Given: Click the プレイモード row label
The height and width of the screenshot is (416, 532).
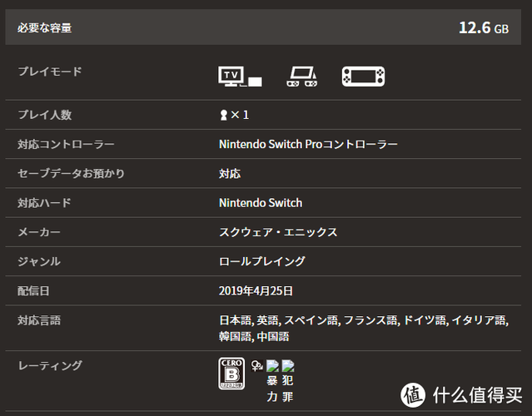Looking at the screenshot, I should pyautogui.click(x=50, y=72).
